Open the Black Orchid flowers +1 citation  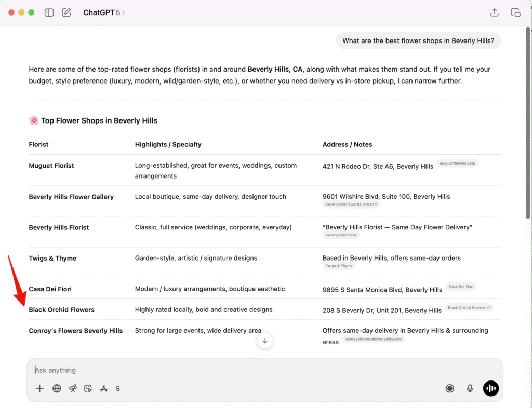click(x=469, y=307)
